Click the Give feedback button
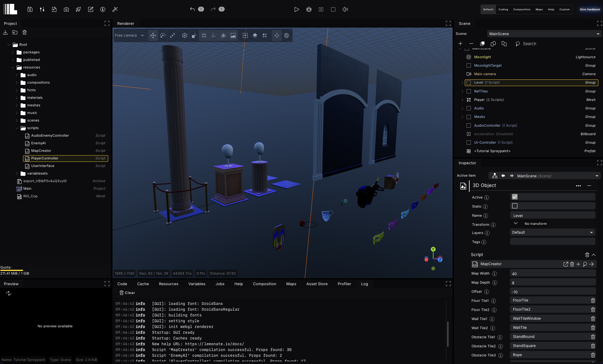 [589, 9]
